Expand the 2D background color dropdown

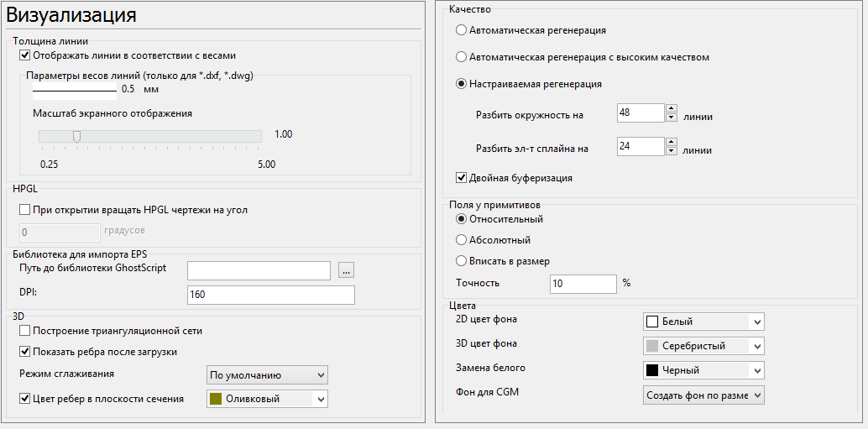[x=703, y=322]
